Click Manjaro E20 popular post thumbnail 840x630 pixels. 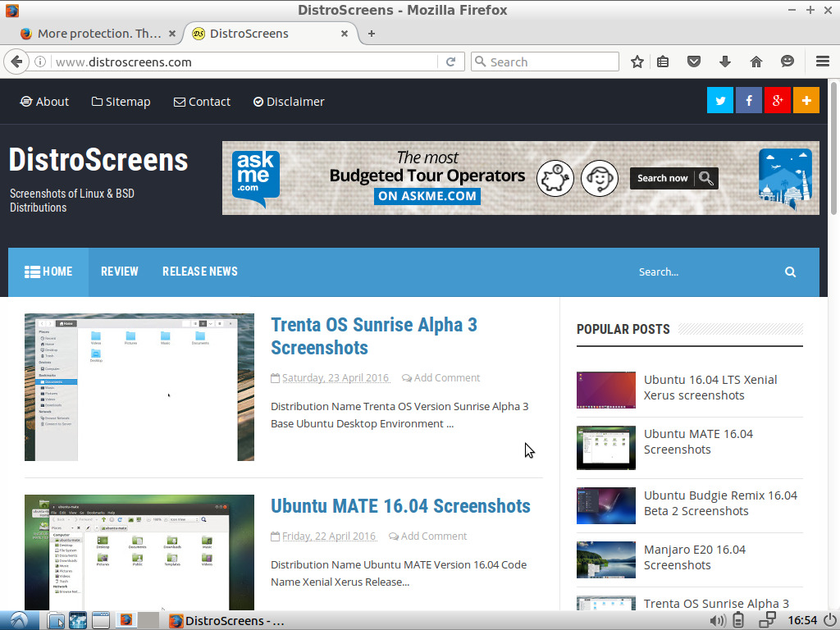pyautogui.click(x=606, y=559)
